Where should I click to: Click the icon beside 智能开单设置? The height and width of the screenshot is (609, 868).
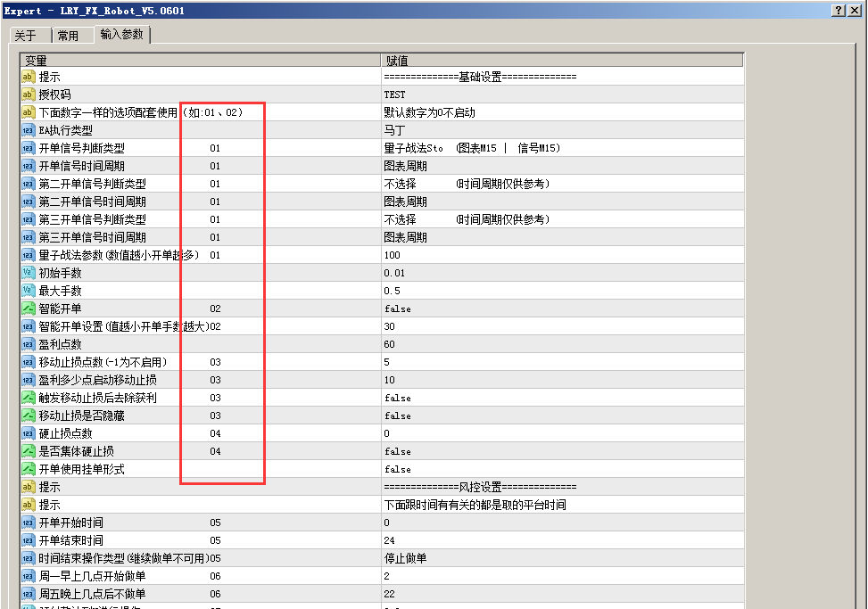(29, 326)
